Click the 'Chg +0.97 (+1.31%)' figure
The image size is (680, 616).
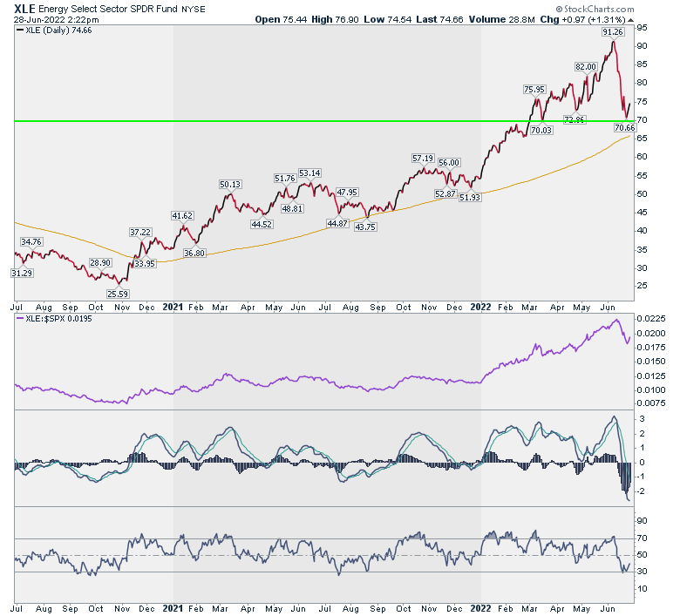[x=582, y=19]
